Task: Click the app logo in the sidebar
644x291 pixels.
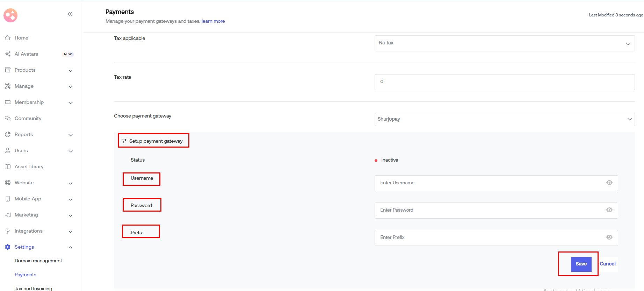Action: coord(10,15)
